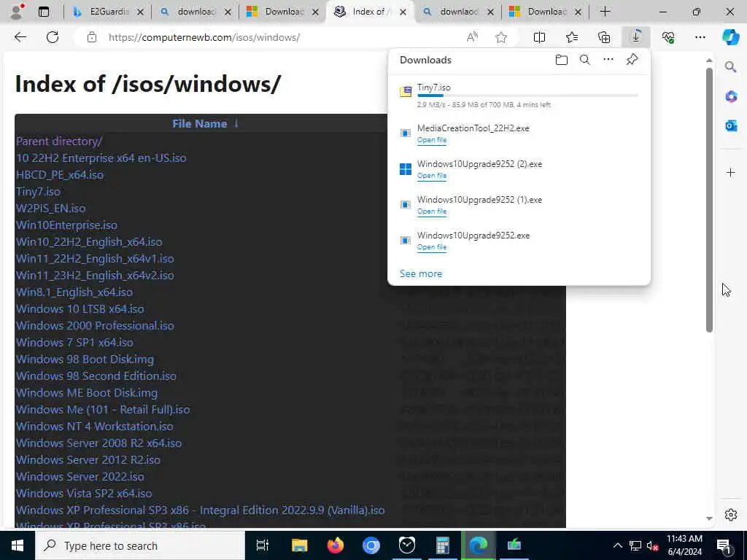Open downloads folder icon in Downloads panel

[x=562, y=60]
